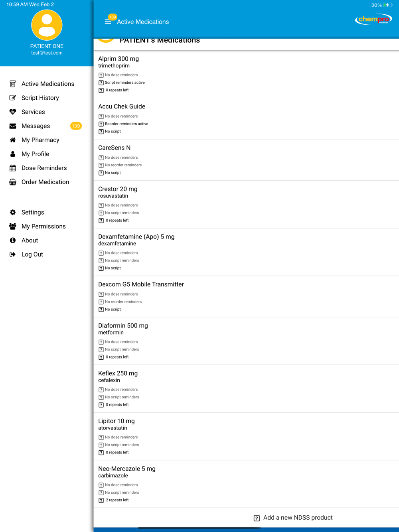Click help icon next to Accu Chek reorder reminders

pyautogui.click(x=101, y=124)
